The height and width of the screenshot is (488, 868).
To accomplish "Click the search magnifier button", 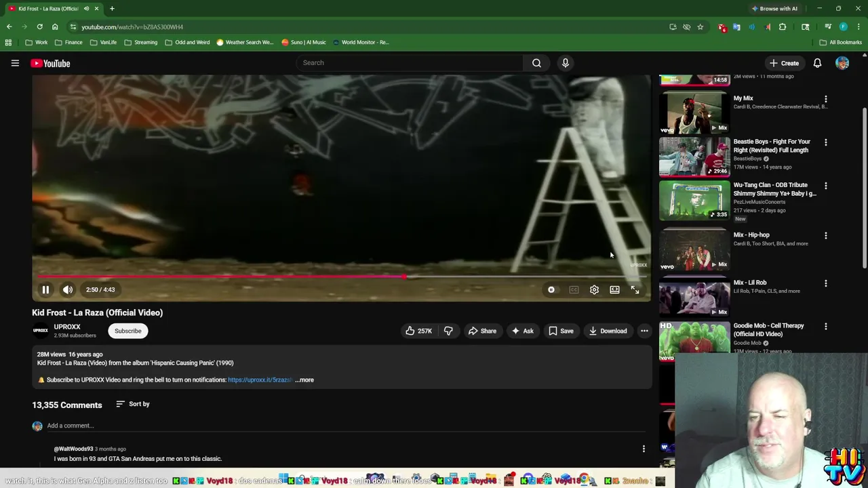I will tap(536, 63).
